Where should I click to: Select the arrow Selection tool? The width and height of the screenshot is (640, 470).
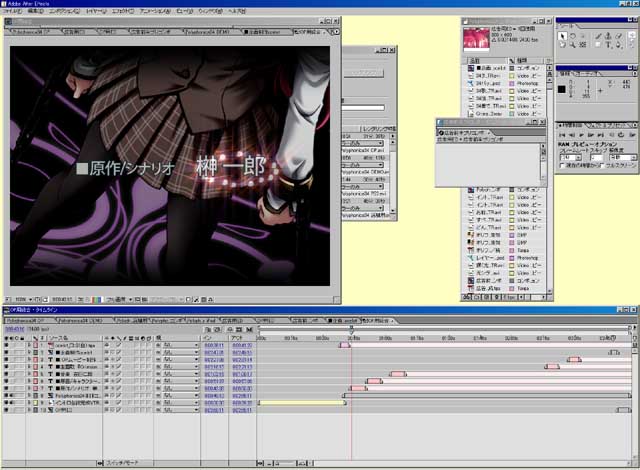[x=562, y=36]
